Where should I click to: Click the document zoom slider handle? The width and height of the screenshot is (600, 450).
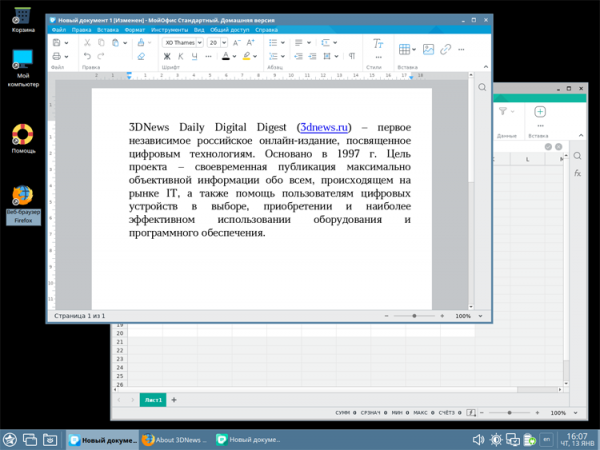tap(414, 316)
